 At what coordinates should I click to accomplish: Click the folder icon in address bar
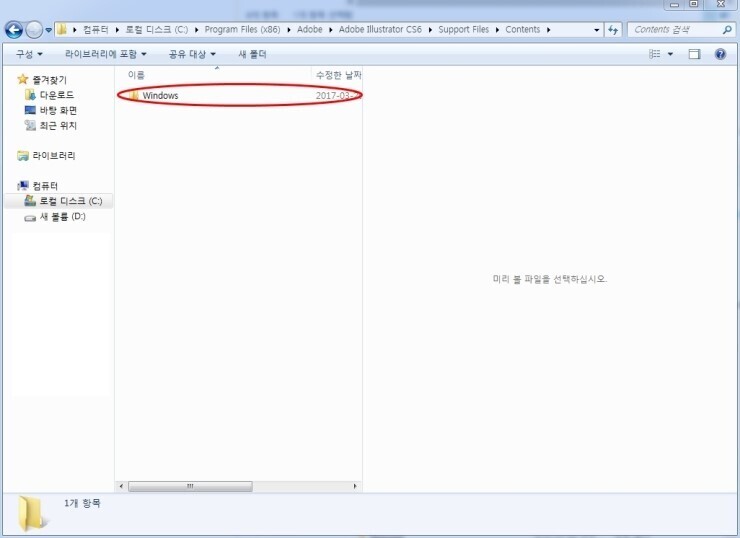pyautogui.click(x=61, y=30)
